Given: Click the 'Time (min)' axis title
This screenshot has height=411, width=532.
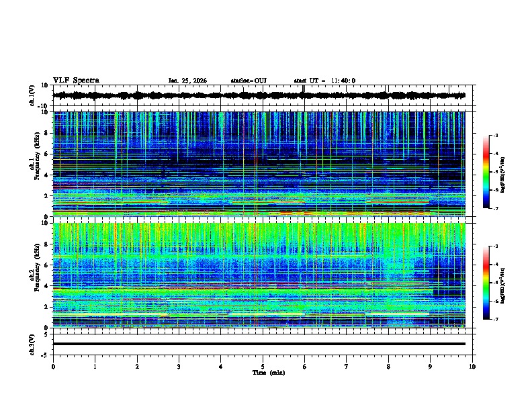Looking at the screenshot, I should click(x=269, y=373).
